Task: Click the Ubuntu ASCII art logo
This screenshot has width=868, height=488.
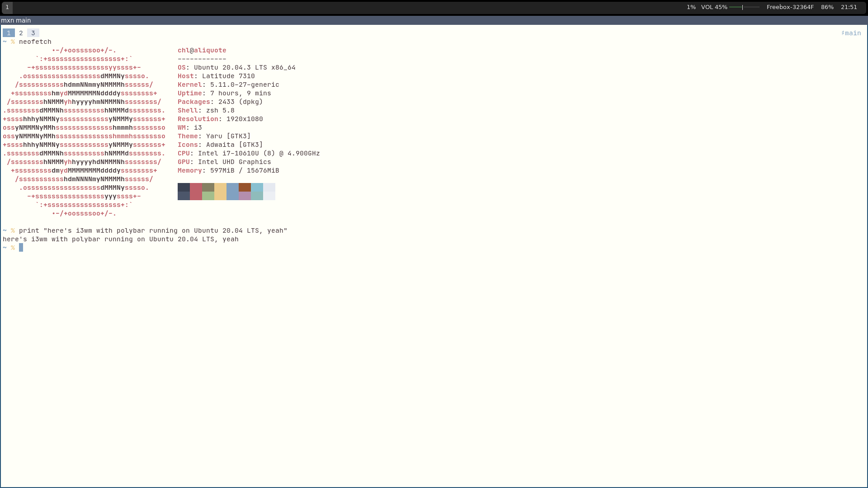Action: click(x=84, y=131)
